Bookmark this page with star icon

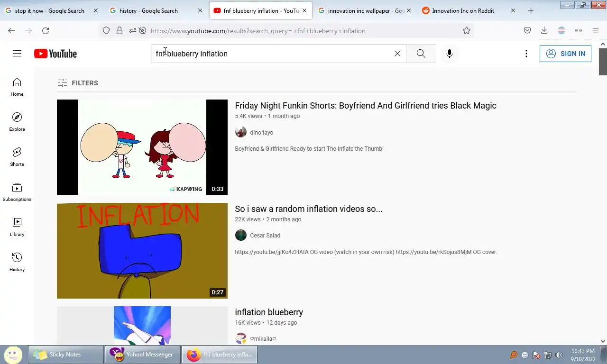(467, 30)
